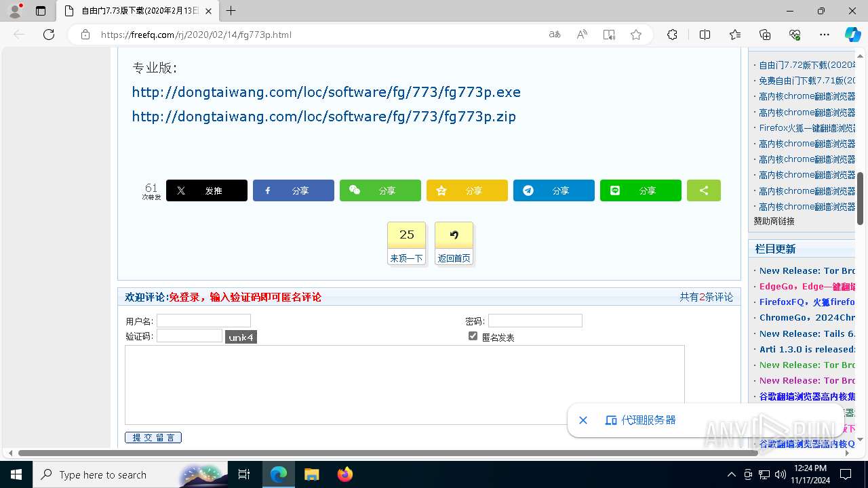Open the Windows Start menu

(x=16, y=474)
